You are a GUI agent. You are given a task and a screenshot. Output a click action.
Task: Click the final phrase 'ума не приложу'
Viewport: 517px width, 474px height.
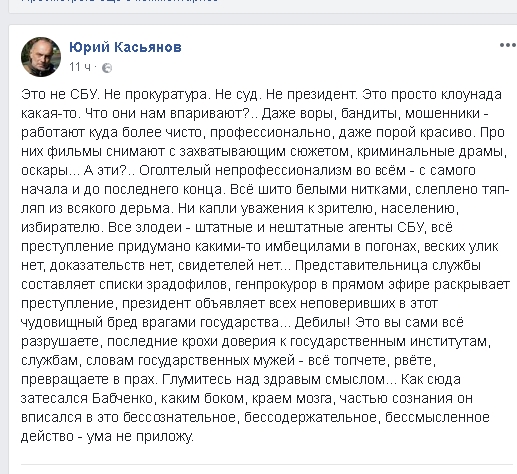click(x=140, y=437)
